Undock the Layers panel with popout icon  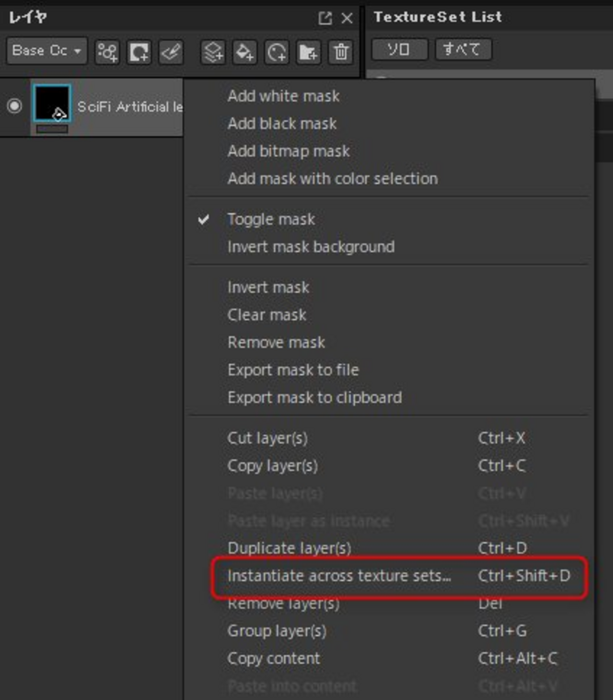(x=325, y=18)
